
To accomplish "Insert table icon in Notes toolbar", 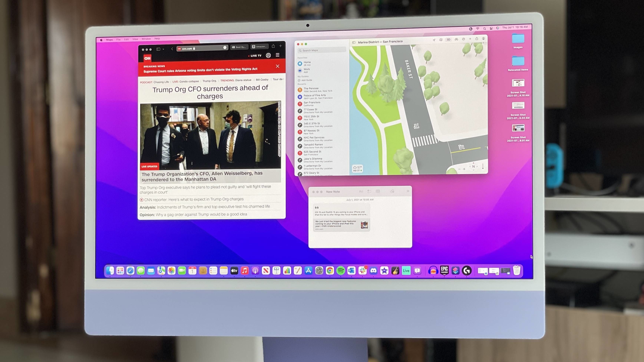I will [378, 191].
